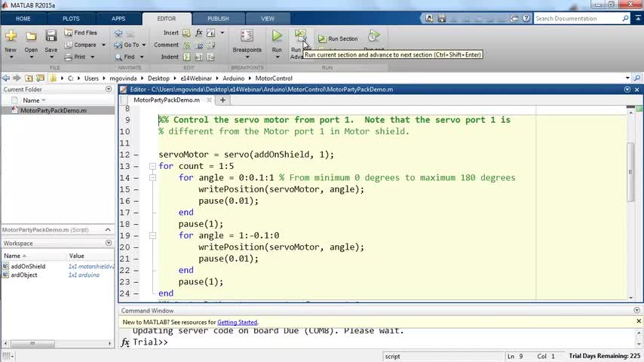
Task: Navigate back with the blue arrow in NAVIGATE
Action: pos(118,33)
